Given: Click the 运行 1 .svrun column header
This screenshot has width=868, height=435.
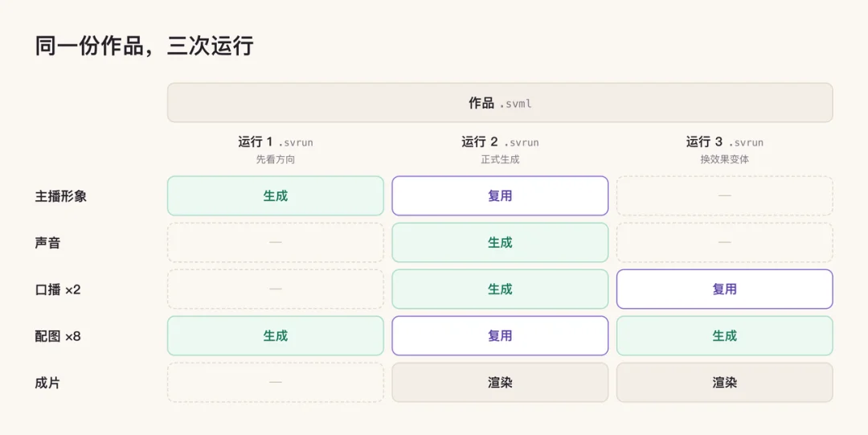Looking at the screenshot, I should 276,142.
